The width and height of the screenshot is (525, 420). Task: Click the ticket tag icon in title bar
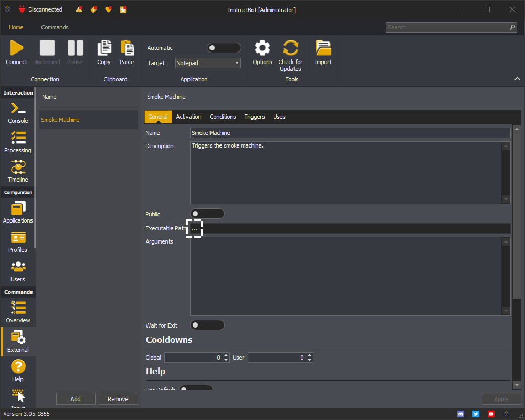[94, 10]
